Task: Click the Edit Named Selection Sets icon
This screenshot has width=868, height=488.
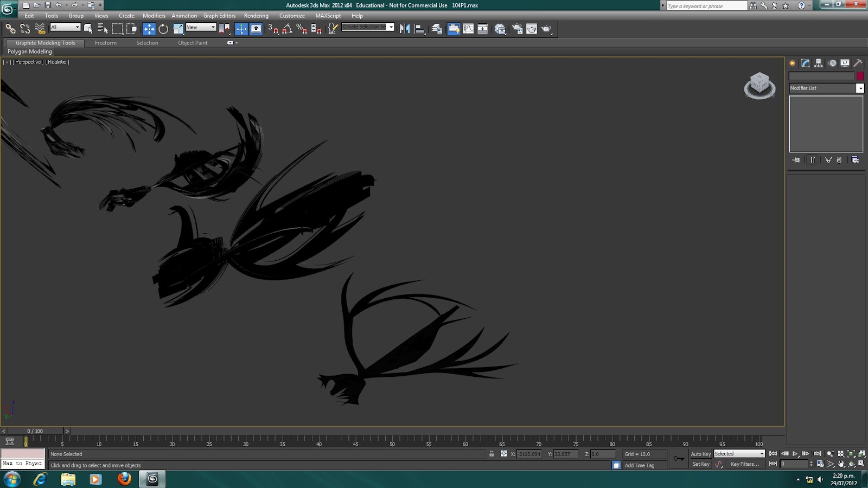Action: (333, 29)
